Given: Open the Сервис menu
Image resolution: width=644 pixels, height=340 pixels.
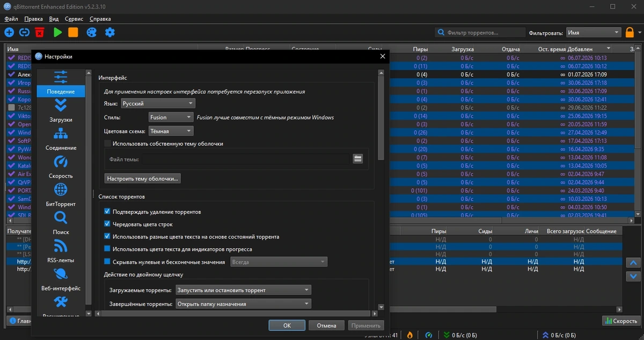Looking at the screenshot, I should click(x=74, y=19).
